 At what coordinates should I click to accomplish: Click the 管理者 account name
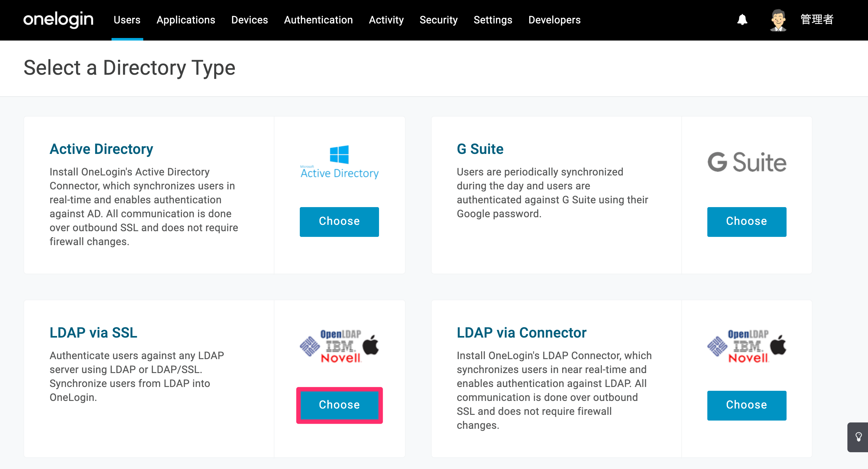(x=817, y=20)
